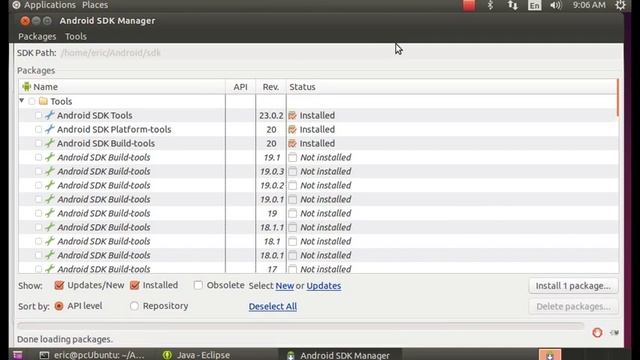Click Android SDK Manager taskbar entry
This screenshot has width=640, height=360.
point(339,355)
